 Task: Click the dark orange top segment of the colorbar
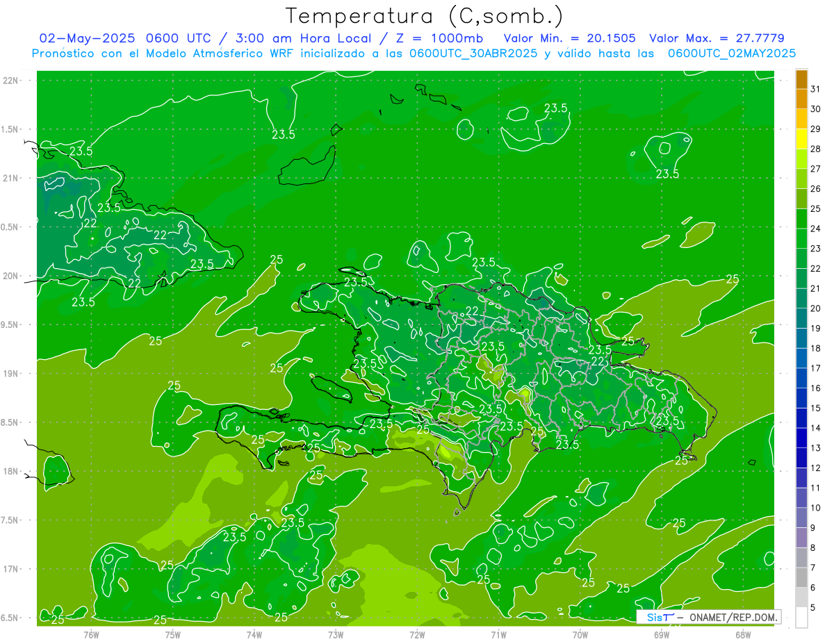click(x=801, y=79)
